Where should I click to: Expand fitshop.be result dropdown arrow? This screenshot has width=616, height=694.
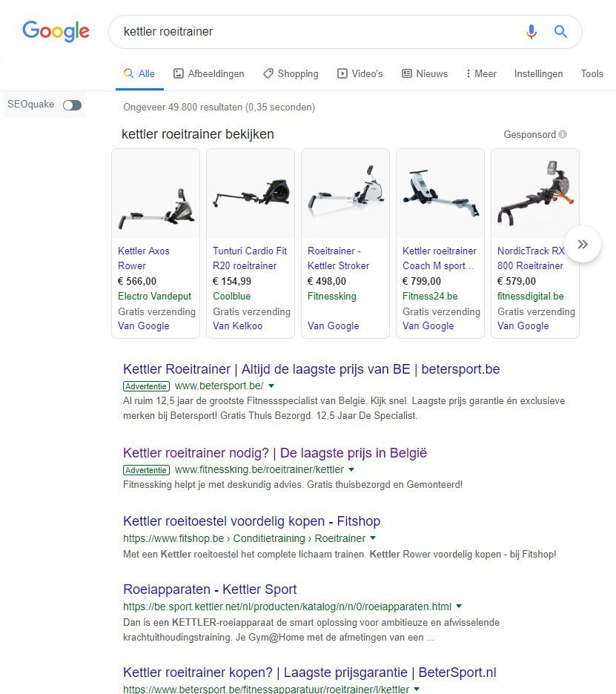[x=373, y=538]
